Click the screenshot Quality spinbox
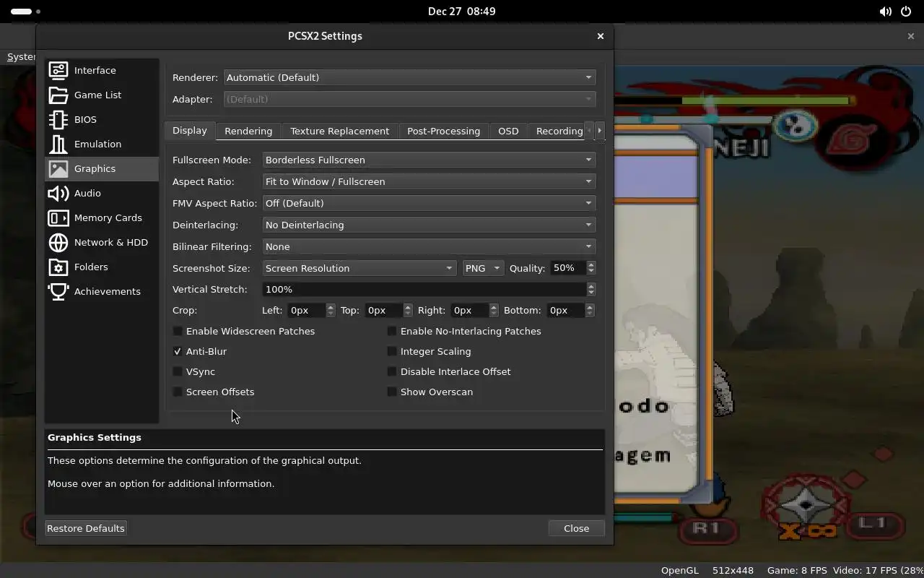The width and height of the screenshot is (924, 578). pyautogui.click(x=573, y=268)
